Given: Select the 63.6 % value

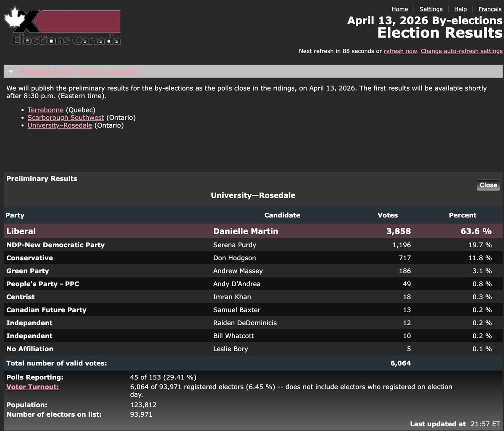Looking at the screenshot, I should 475,231.
